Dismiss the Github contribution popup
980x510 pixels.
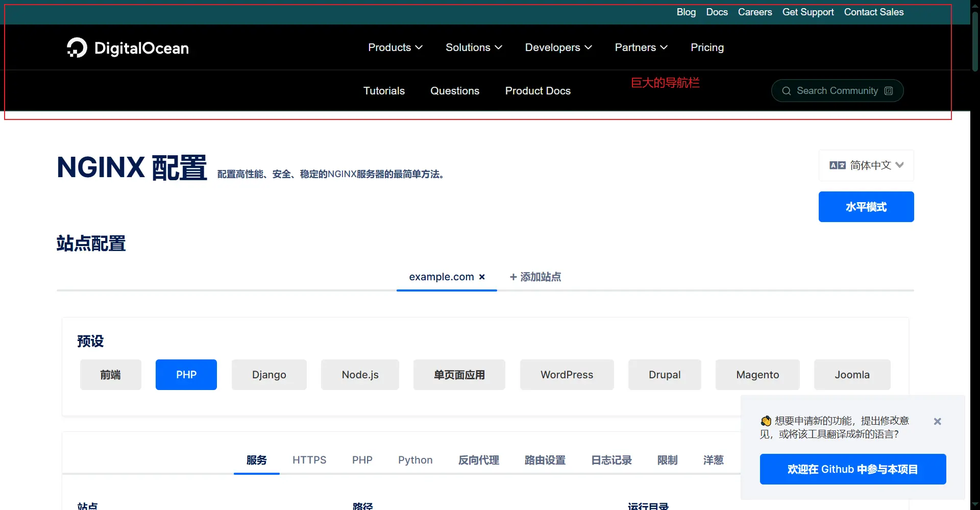[937, 421]
